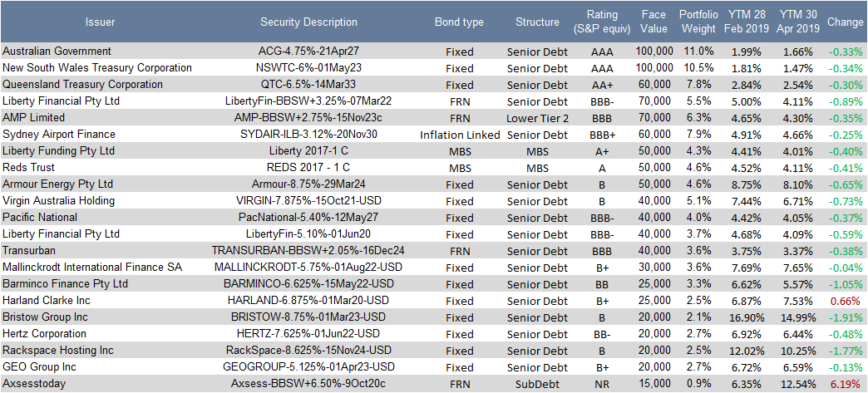Click the YTM 28 Feb 2019 header
Viewport: 868px width, 393px height.
click(747, 22)
